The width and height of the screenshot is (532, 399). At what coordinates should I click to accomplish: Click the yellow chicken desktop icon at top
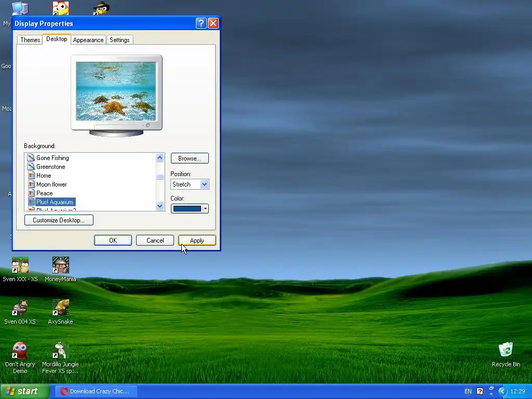pyautogui.click(x=61, y=8)
